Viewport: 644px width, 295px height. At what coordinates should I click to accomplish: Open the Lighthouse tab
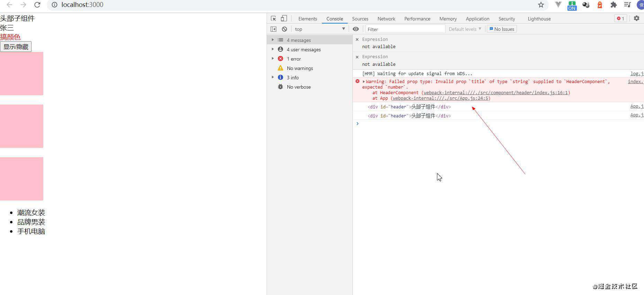539,19
